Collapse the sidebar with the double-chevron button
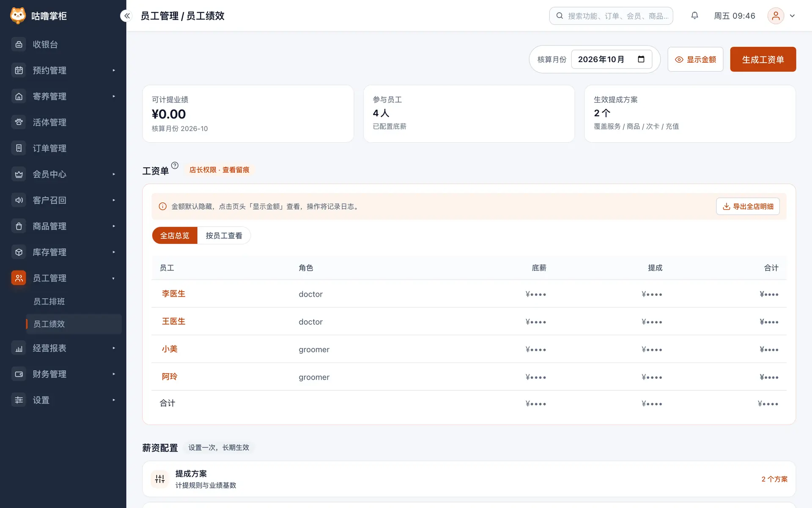Viewport: 812px width, 508px height. pos(126,16)
